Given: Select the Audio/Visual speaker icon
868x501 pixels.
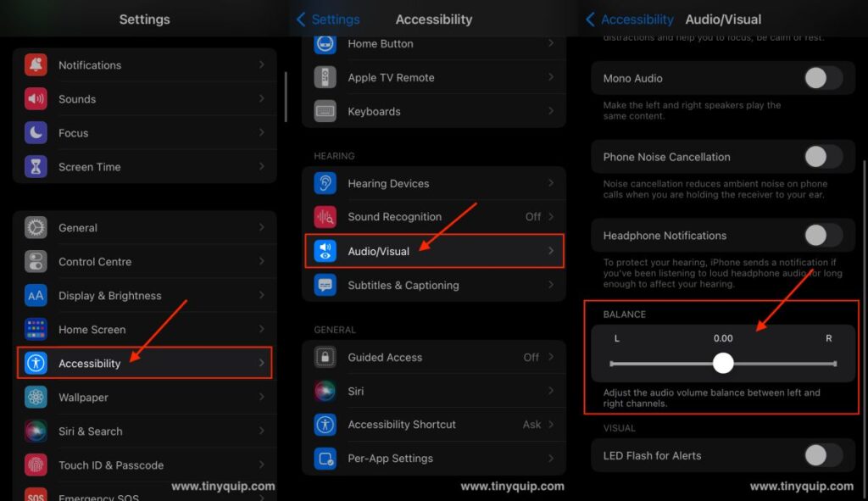Looking at the screenshot, I should pos(325,250).
